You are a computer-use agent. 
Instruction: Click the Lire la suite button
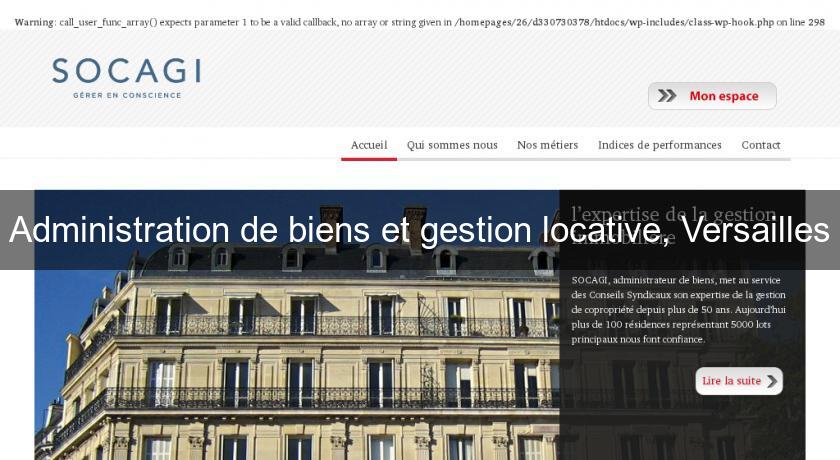pos(739,381)
